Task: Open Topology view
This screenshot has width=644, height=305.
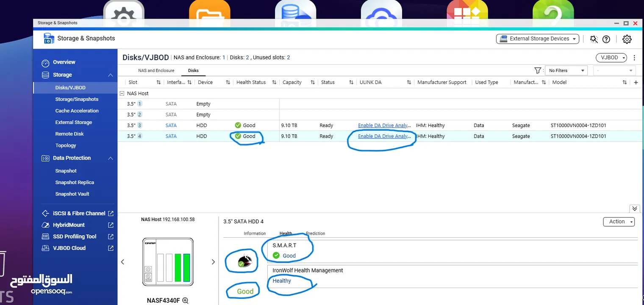Action: click(x=66, y=145)
